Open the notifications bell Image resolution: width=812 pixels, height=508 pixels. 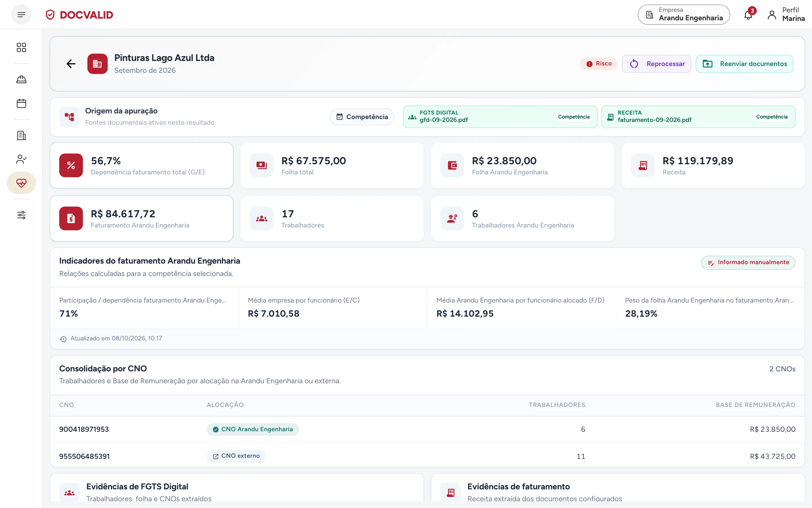(x=748, y=15)
